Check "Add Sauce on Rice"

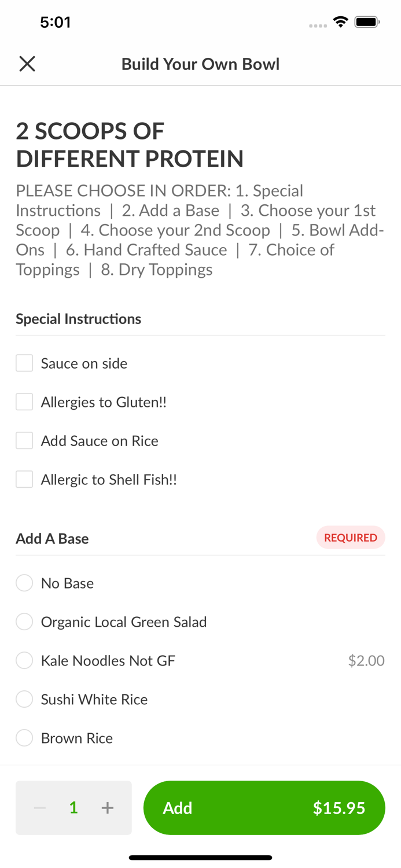coord(24,440)
